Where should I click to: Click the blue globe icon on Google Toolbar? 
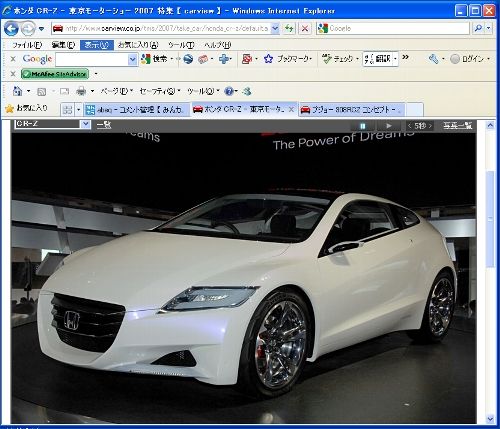(188, 59)
